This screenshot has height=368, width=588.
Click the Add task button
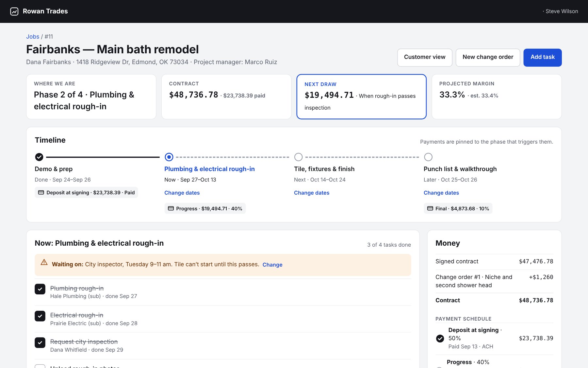(543, 57)
